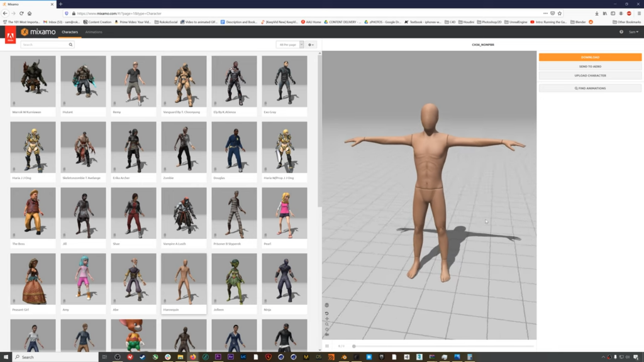Click the help question mark icon in the header
Viewport: 644px width, 362px height.
[621, 32]
